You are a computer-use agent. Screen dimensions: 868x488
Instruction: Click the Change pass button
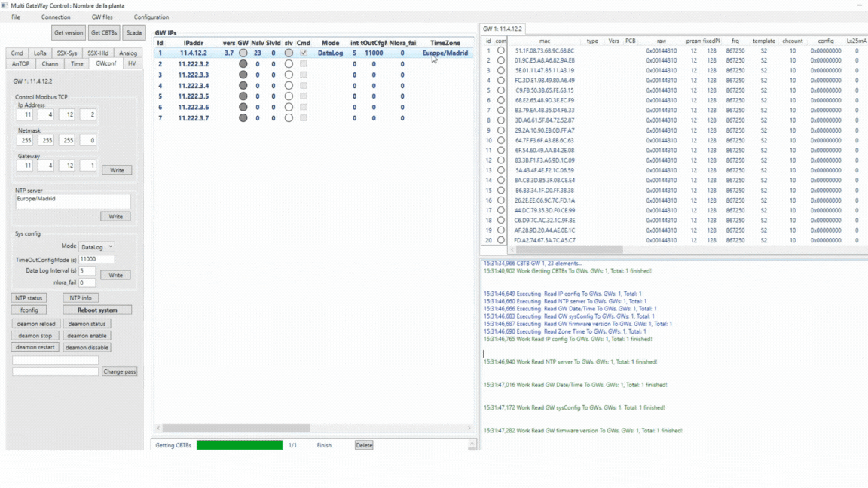click(120, 371)
